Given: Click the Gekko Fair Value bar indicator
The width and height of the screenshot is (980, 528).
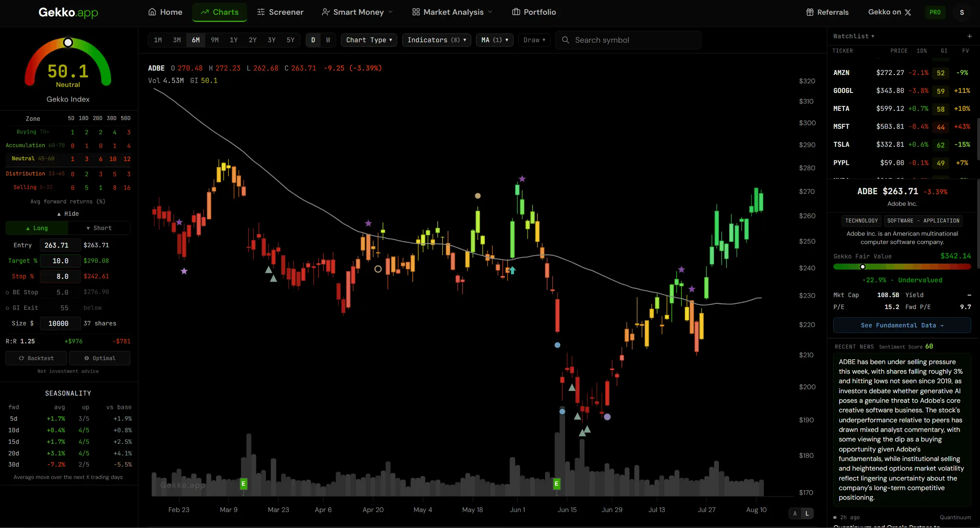Looking at the screenshot, I should 862,267.
